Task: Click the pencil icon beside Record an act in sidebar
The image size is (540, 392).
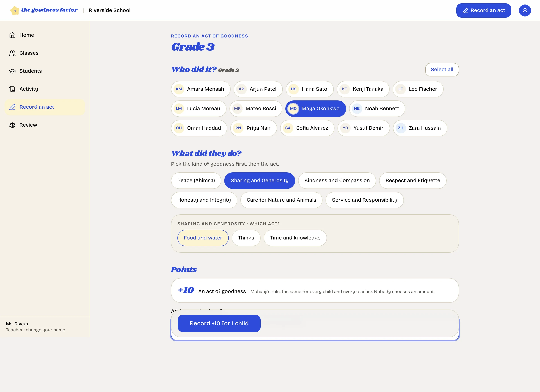Action: coord(12,107)
